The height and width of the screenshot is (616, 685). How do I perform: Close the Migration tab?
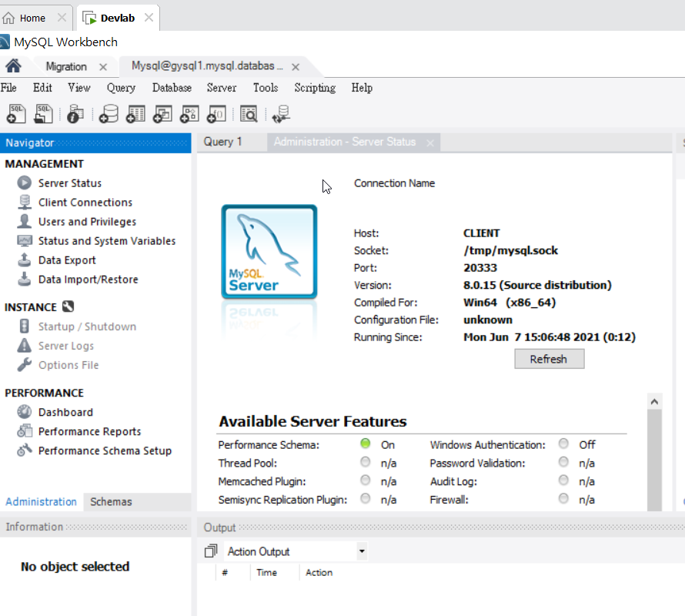click(x=103, y=67)
